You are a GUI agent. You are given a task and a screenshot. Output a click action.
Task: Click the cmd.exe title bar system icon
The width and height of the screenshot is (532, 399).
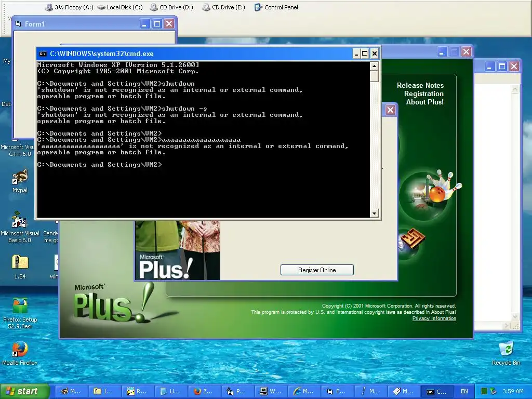pos(43,54)
